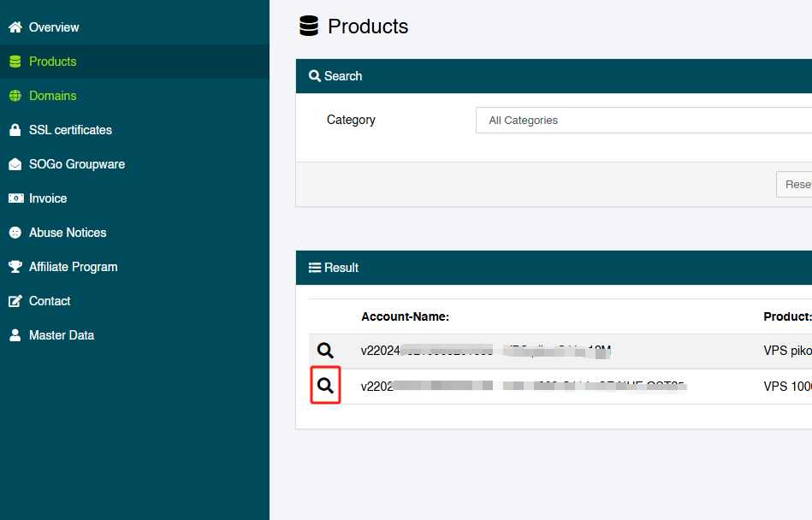The height and width of the screenshot is (520, 812).
Task: Click the padlock icon for SSL certificates
Action: point(15,130)
